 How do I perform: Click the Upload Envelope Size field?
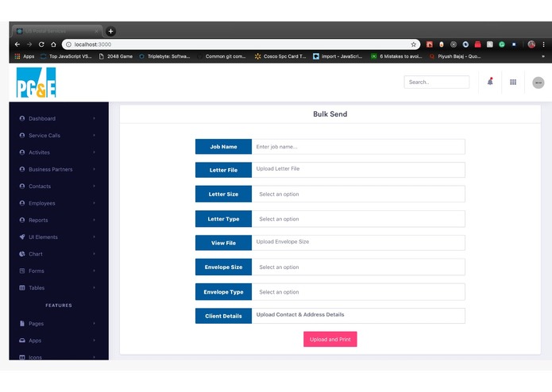coord(358,243)
